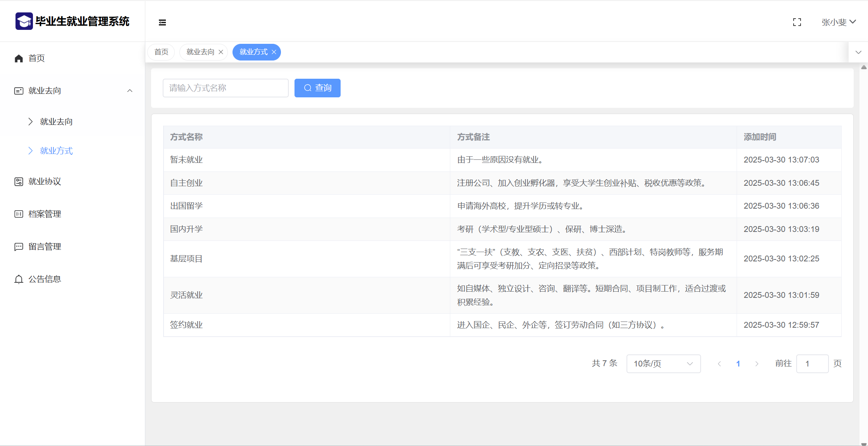Image resolution: width=868 pixels, height=446 pixels.
Task: Close the 就业去向 tab
Action: [x=221, y=52]
